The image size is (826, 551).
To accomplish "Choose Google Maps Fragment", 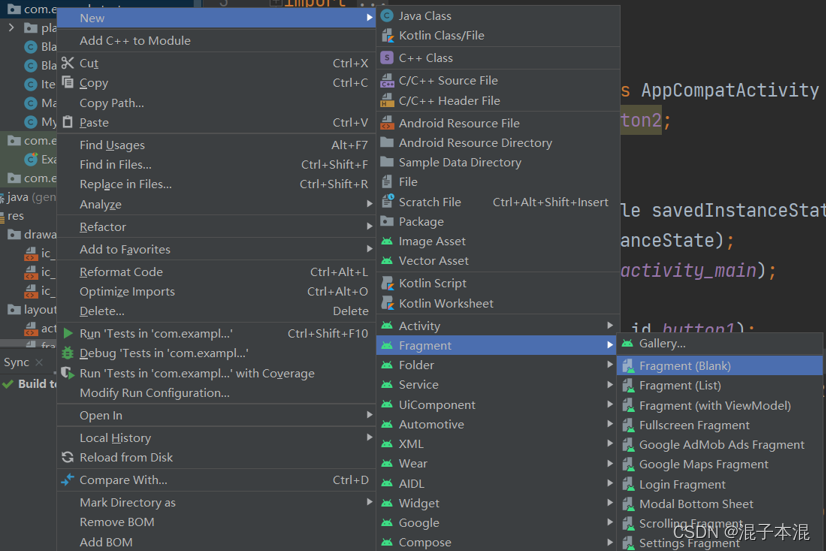I will (720, 464).
